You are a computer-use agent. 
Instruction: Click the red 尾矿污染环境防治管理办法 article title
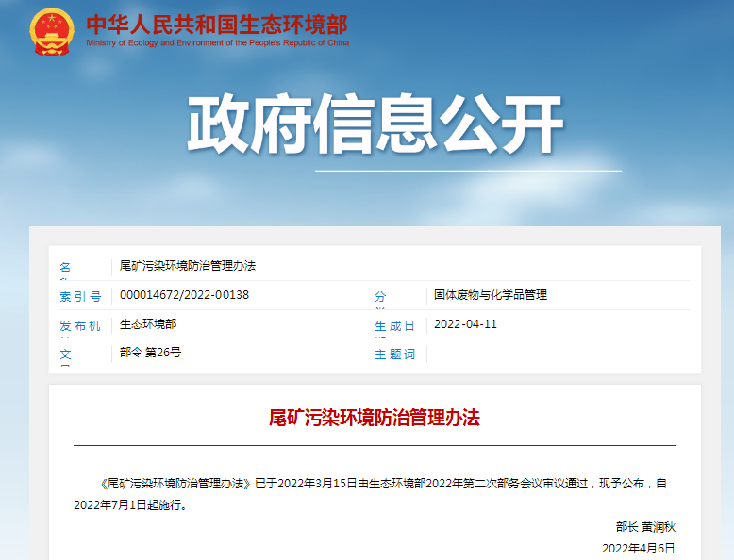tap(375, 418)
